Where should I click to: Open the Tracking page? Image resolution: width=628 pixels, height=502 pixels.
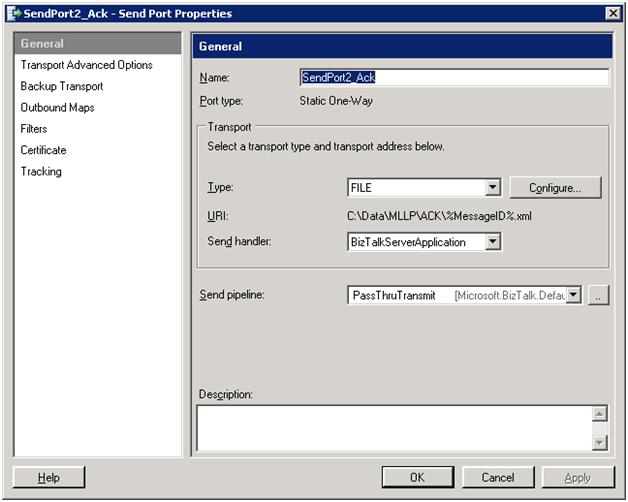click(41, 171)
